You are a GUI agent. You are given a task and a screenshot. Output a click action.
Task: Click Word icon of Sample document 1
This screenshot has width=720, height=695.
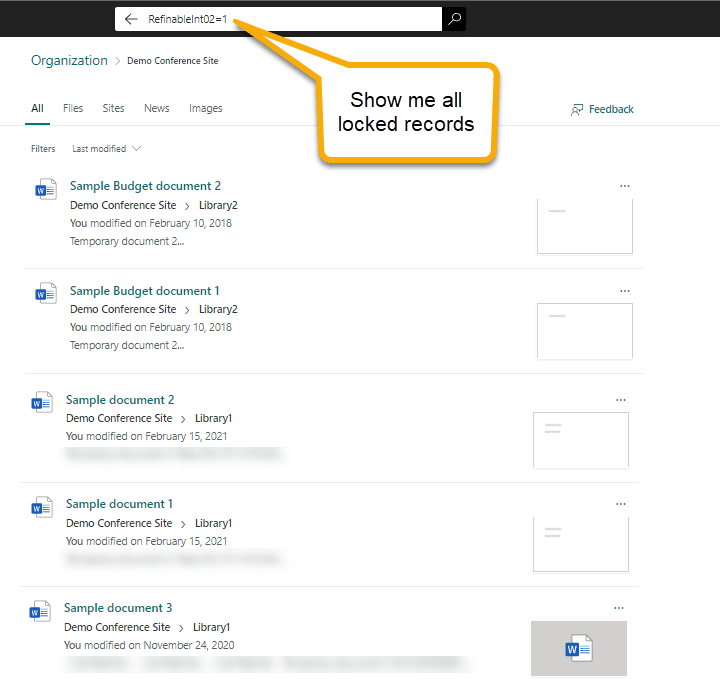(42, 507)
